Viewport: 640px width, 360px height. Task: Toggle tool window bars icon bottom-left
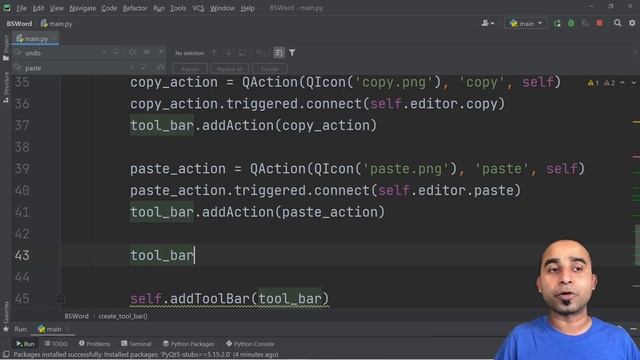[6, 355]
